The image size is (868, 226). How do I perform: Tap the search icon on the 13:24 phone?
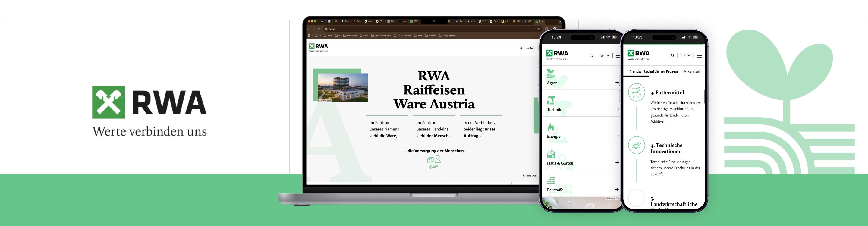(x=591, y=55)
